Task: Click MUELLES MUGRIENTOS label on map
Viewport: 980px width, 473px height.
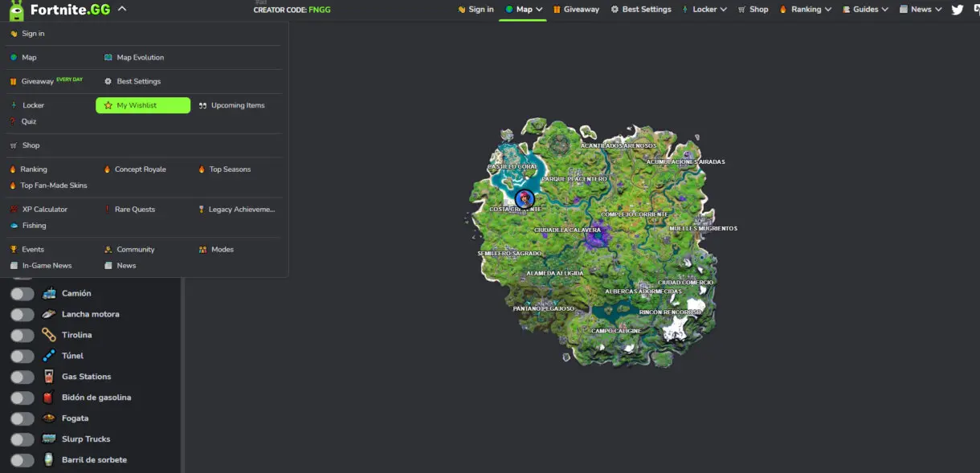Action: click(703, 229)
